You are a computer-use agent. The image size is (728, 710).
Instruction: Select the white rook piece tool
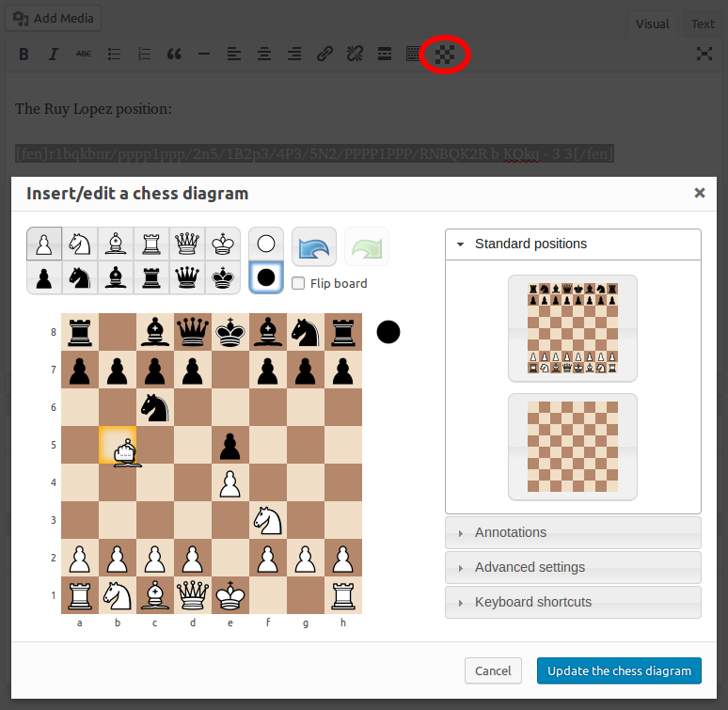coord(151,244)
